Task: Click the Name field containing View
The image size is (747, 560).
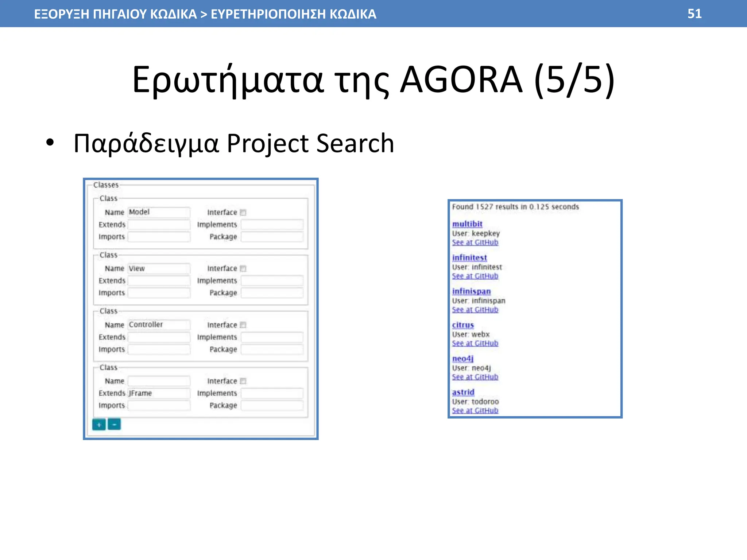Action: pyautogui.click(x=159, y=268)
